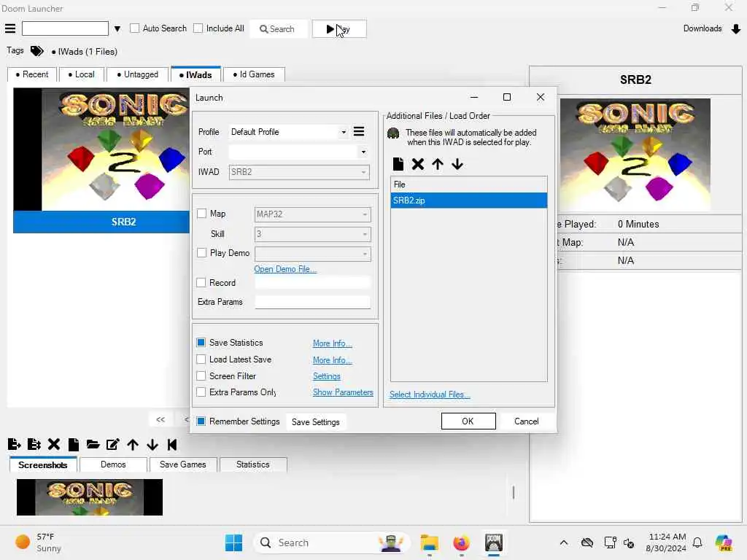Click the Tags icon
Screen dimensions: 747x560
[x=36, y=50]
